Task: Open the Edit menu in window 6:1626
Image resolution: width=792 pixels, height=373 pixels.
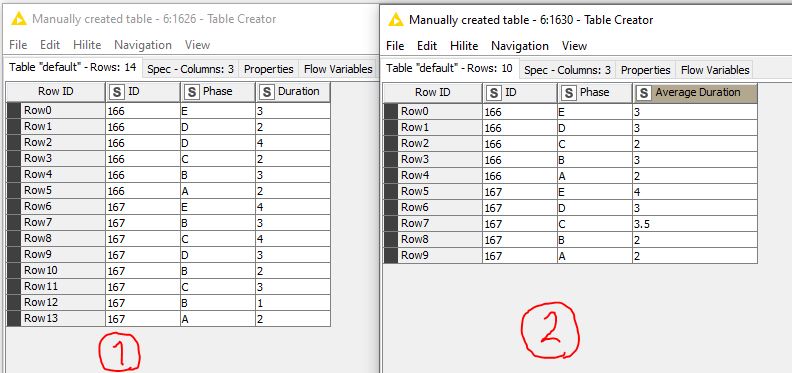Action: 50,45
